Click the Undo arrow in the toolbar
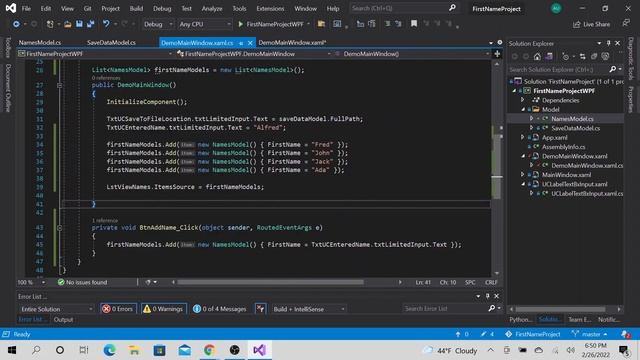The width and height of the screenshot is (640, 360). click(106, 24)
